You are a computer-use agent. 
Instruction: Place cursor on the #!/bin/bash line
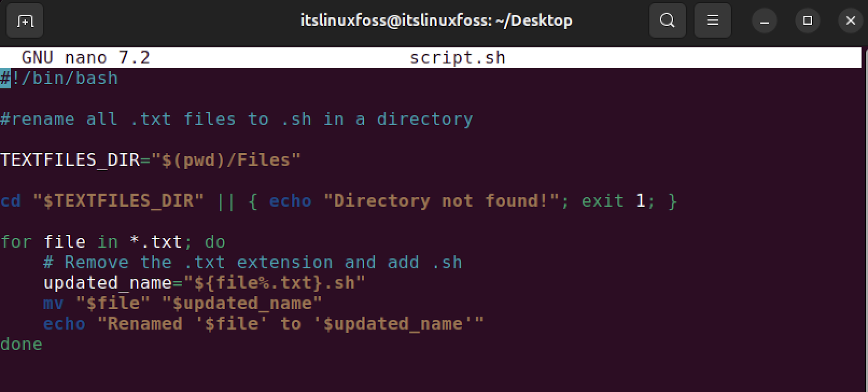pos(59,78)
